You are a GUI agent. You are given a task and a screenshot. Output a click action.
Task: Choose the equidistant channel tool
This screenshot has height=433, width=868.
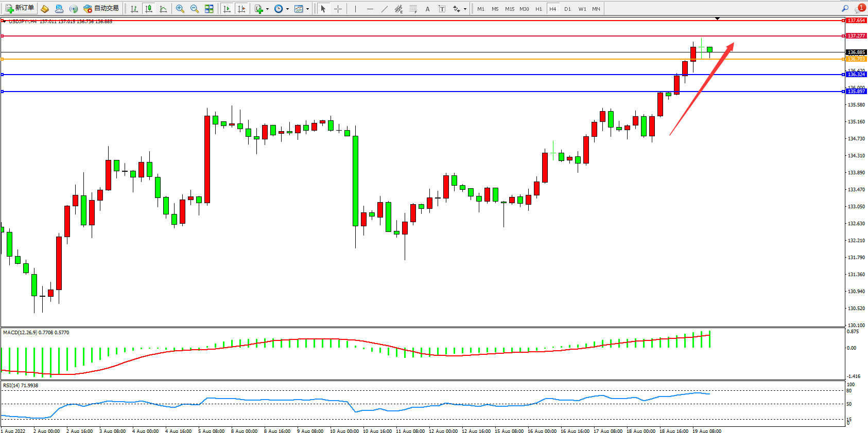[x=398, y=9]
